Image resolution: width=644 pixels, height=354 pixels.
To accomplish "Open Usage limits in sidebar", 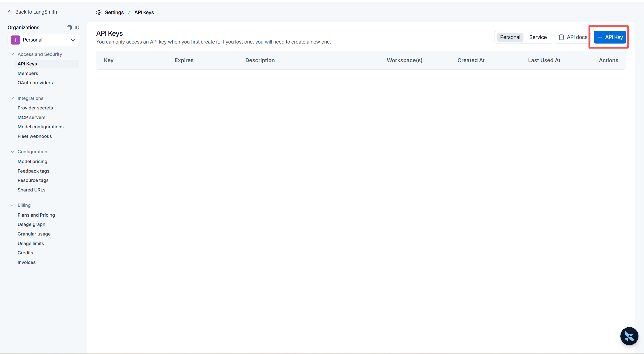I will pos(31,244).
